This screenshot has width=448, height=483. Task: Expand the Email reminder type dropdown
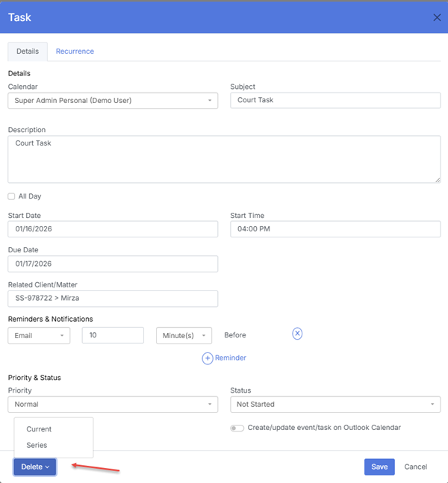(39, 335)
